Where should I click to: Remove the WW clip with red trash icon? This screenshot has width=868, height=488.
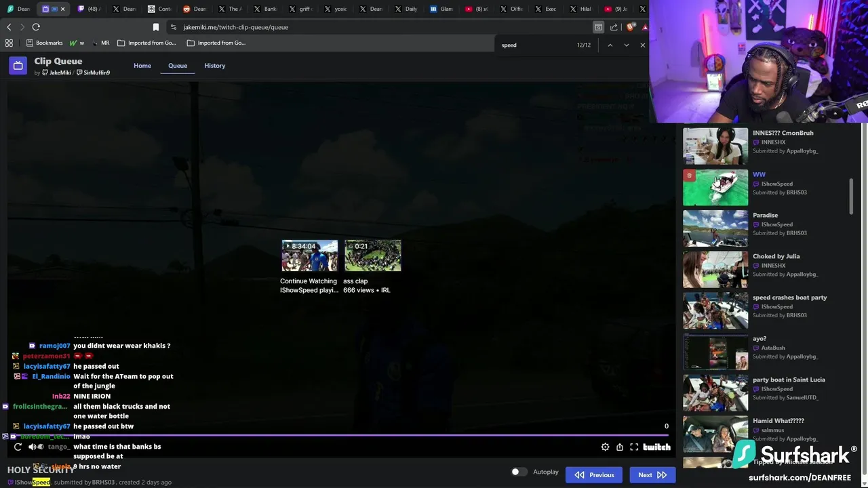(x=689, y=176)
